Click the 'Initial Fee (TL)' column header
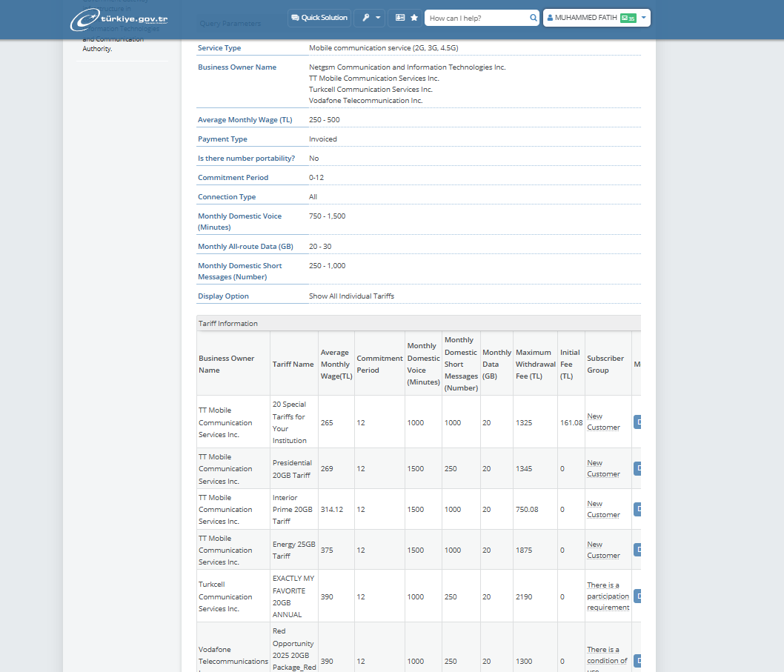Image resolution: width=784 pixels, height=672 pixels. (x=570, y=364)
